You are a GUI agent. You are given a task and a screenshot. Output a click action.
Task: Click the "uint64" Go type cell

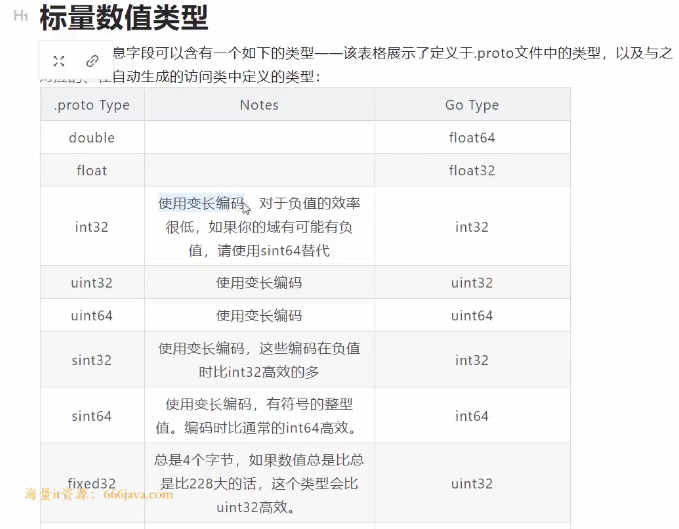(x=472, y=316)
